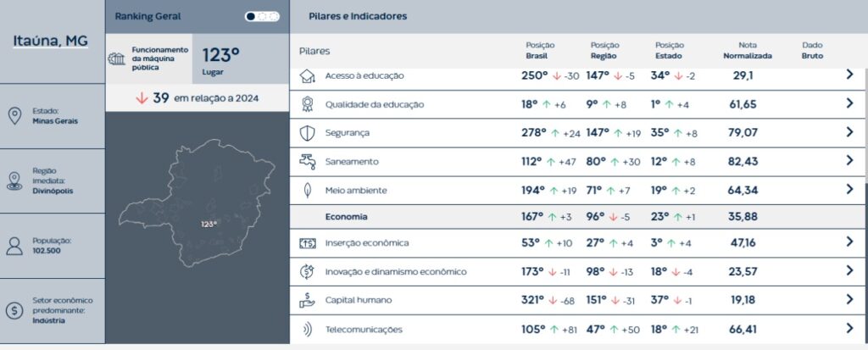Click the Acesso à educação graduation cap icon
This screenshot has height=350, width=868.
tap(306, 76)
